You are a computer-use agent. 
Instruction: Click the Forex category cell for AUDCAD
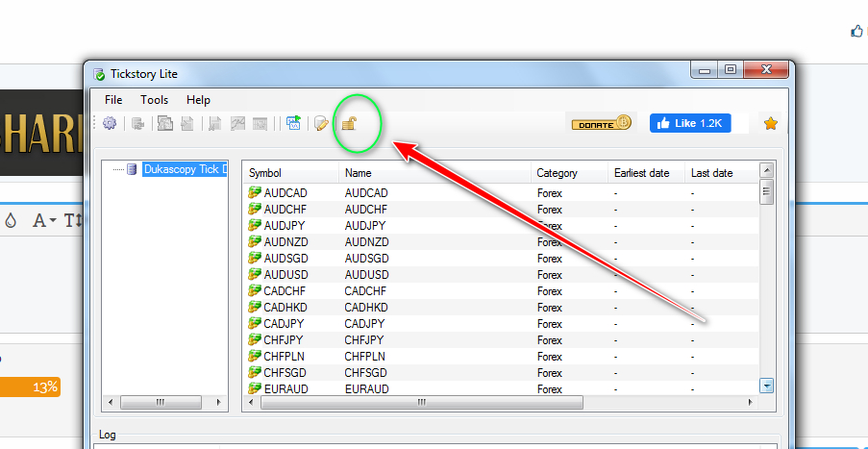pyautogui.click(x=549, y=193)
